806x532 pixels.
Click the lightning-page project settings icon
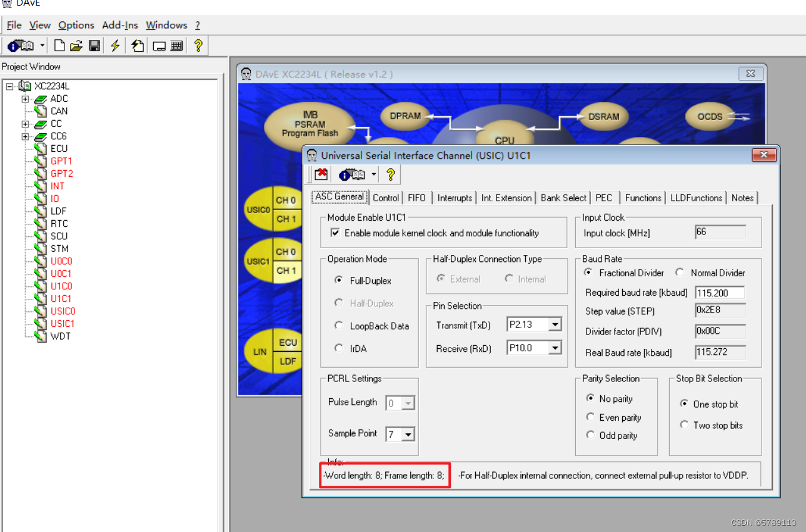tap(138, 46)
